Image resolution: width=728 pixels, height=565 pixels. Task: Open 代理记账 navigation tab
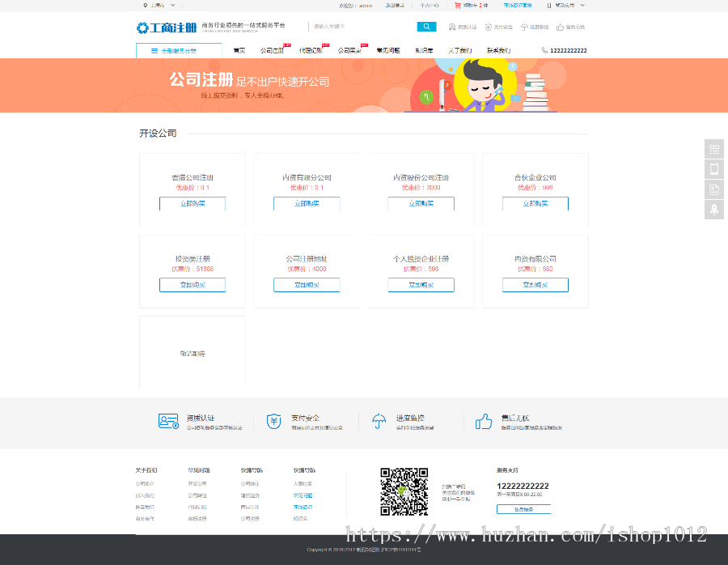tap(311, 51)
